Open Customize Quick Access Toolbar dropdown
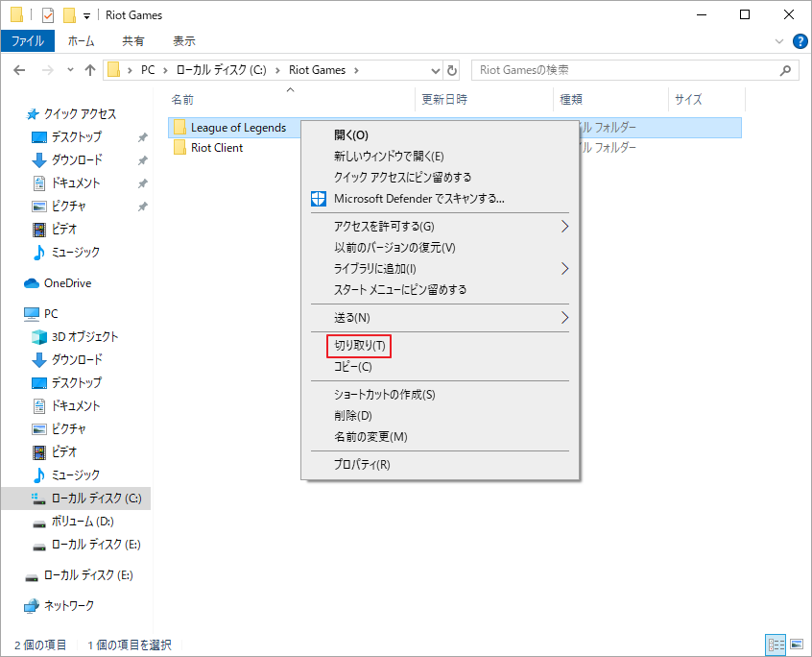 coord(87,16)
